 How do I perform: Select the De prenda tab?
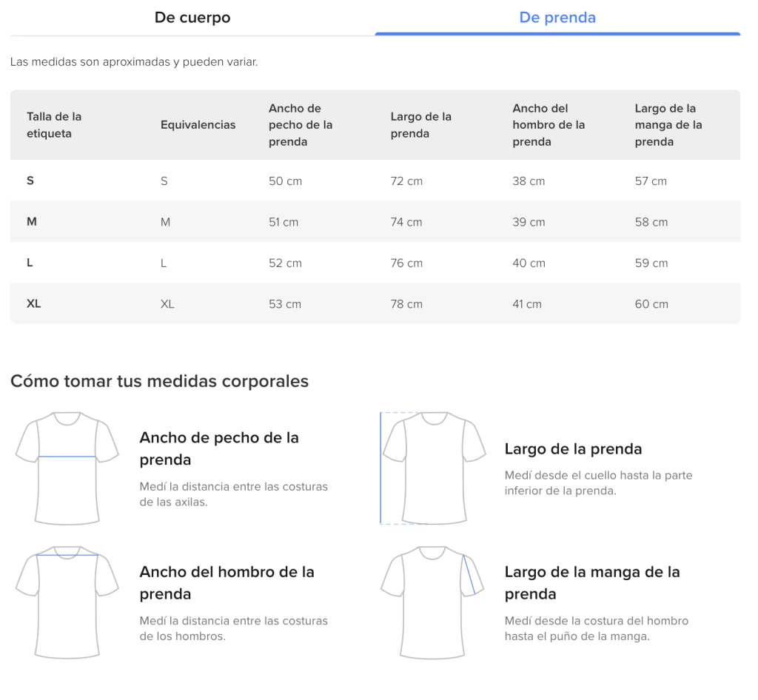pyautogui.click(x=557, y=18)
